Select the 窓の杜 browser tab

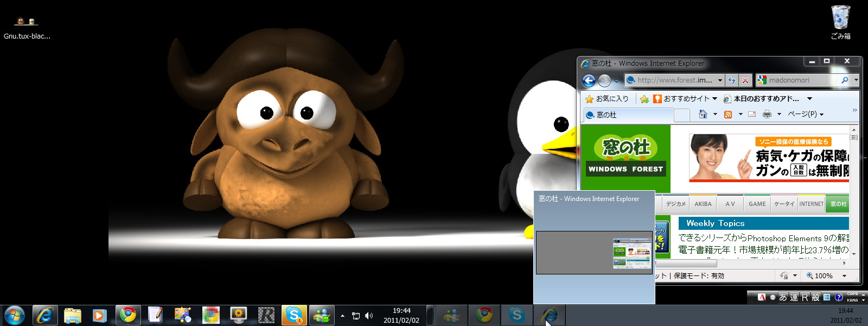point(628,115)
